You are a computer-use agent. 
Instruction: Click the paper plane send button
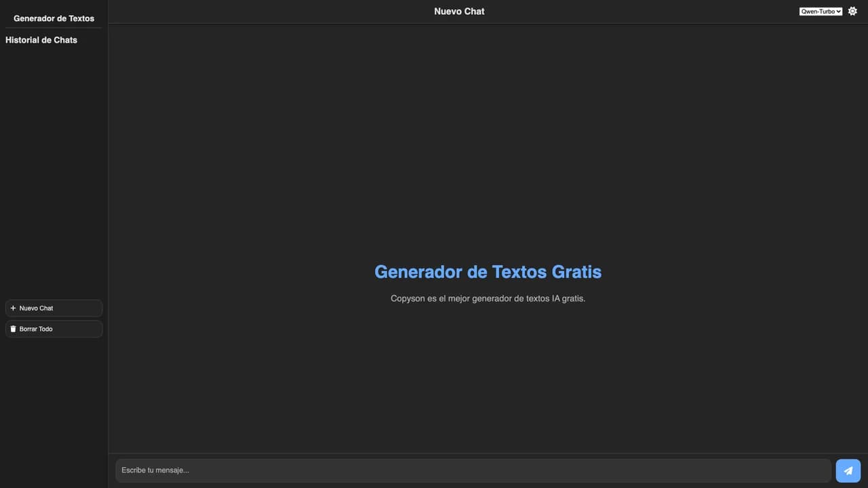pyautogui.click(x=848, y=470)
